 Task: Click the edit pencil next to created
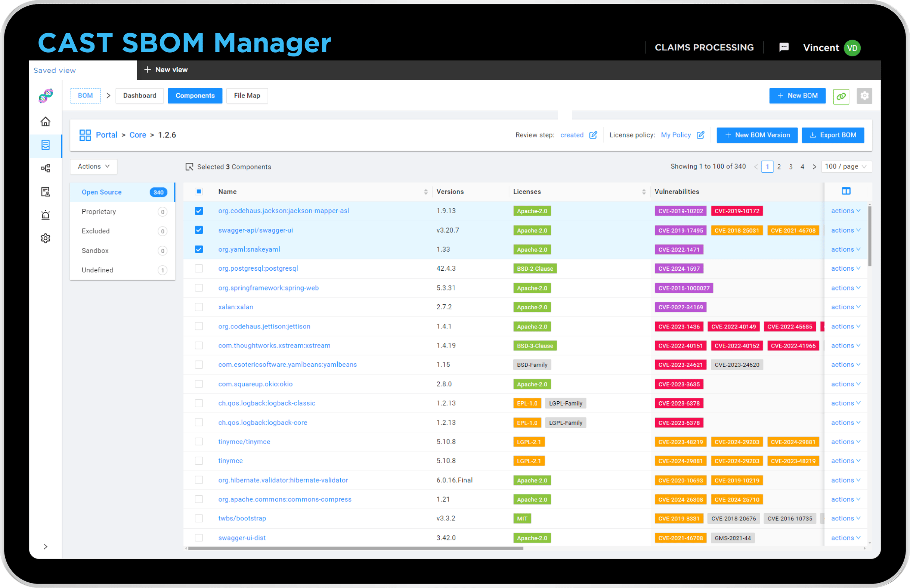click(x=593, y=135)
